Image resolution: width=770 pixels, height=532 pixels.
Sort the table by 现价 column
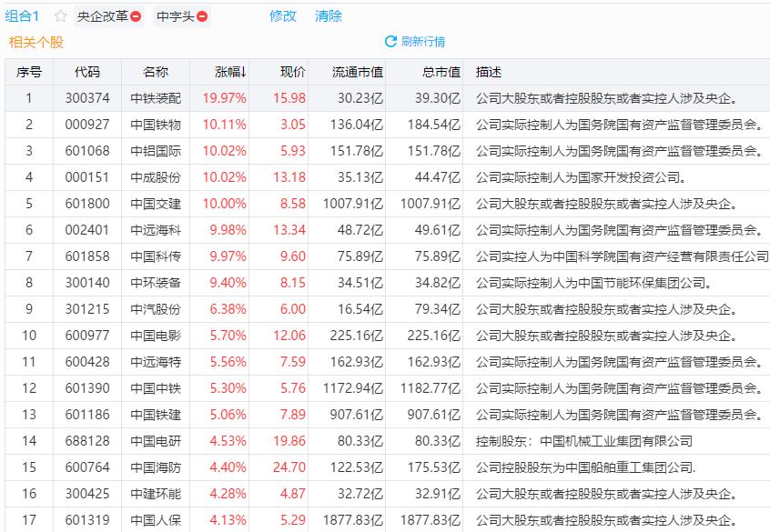point(289,72)
